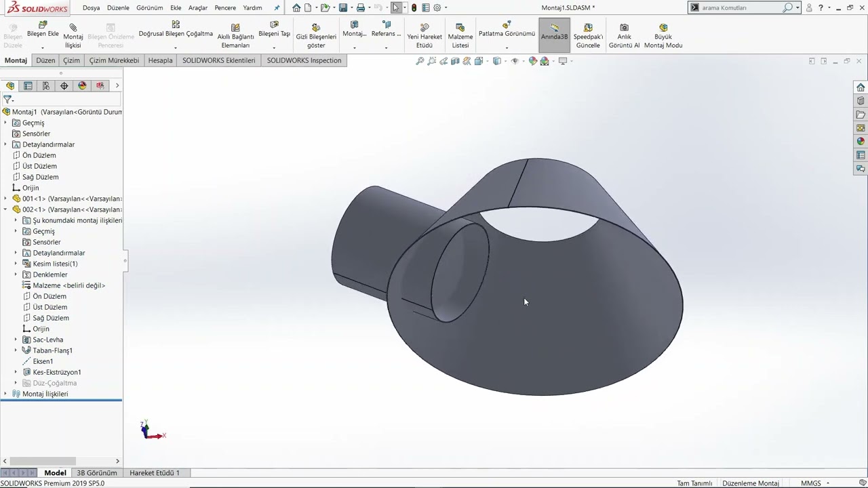This screenshot has height=488, width=868.
Task: Expand the 001<1> component node
Action: [5, 199]
